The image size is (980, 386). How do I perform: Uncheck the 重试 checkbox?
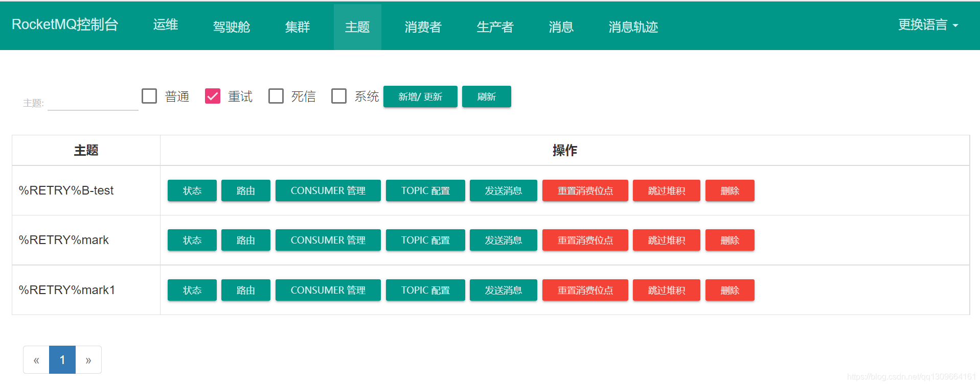coord(213,96)
